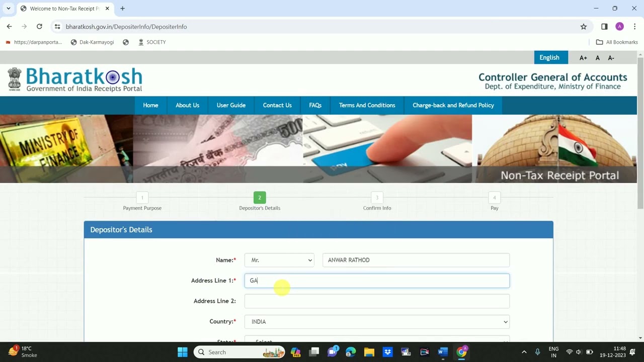The image size is (644, 362).
Task: Click the Address Line 1 field
Action: click(x=377, y=281)
